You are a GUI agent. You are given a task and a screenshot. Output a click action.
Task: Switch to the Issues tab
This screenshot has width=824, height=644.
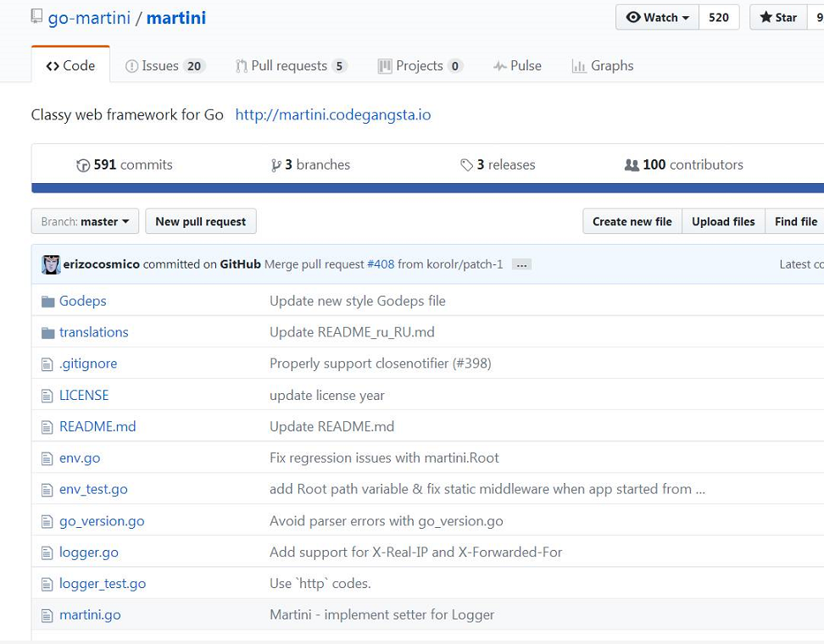pos(165,65)
